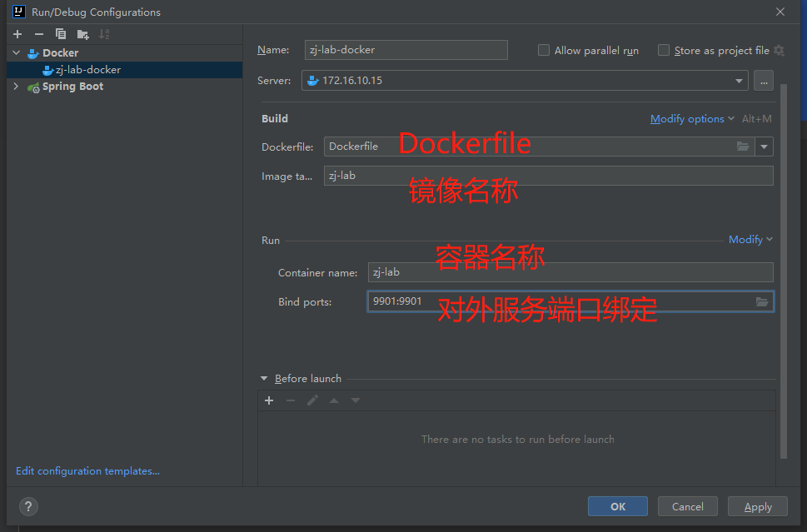This screenshot has width=807, height=532.
Task: Open the Server dropdown list
Action: pos(739,81)
